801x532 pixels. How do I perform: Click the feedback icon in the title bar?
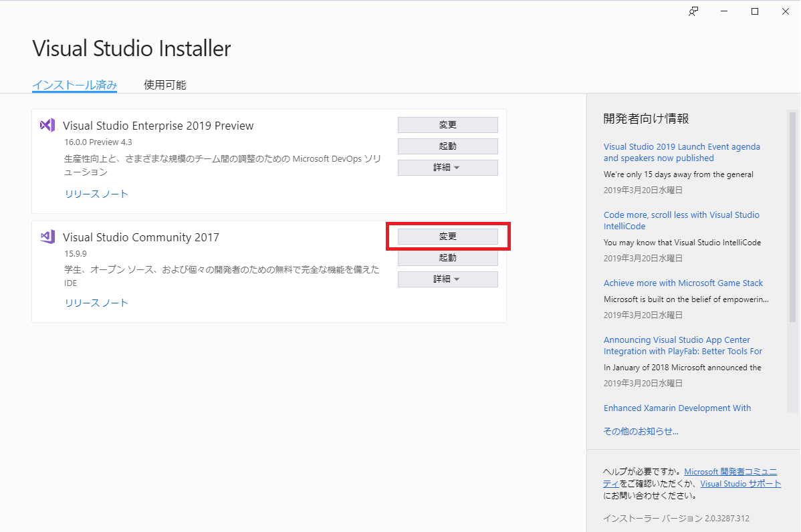[x=693, y=11]
